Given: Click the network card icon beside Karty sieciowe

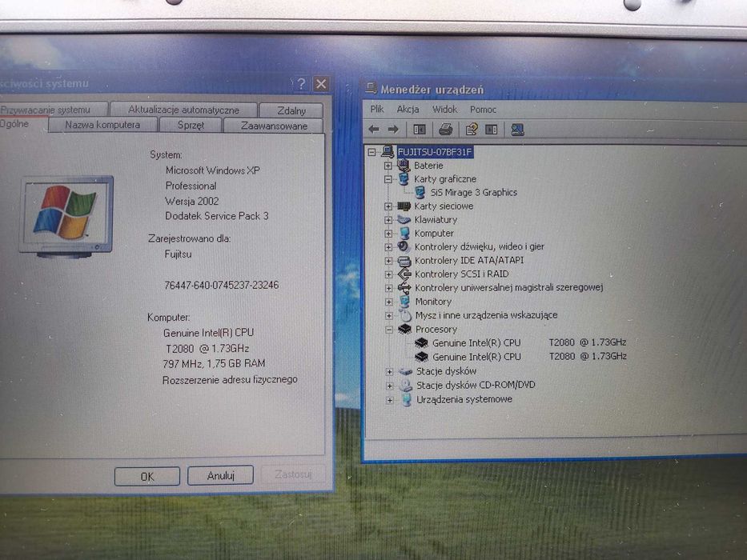Looking at the screenshot, I should coord(404,206).
